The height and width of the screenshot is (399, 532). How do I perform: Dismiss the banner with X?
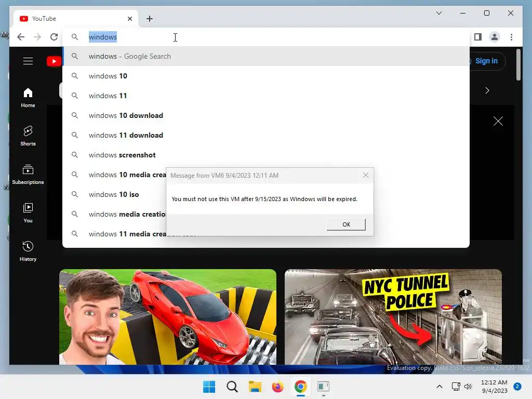click(498, 121)
